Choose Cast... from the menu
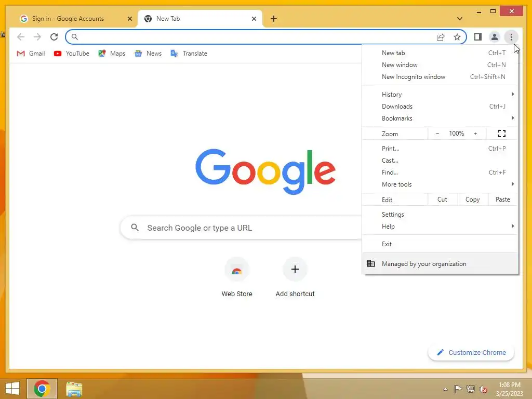 click(440, 161)
